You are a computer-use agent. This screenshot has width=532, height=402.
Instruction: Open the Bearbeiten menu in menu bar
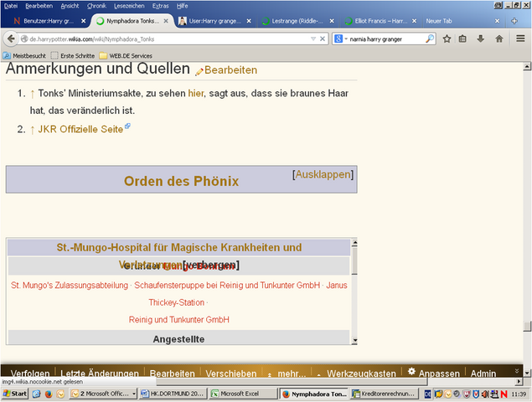click(39, 6)
